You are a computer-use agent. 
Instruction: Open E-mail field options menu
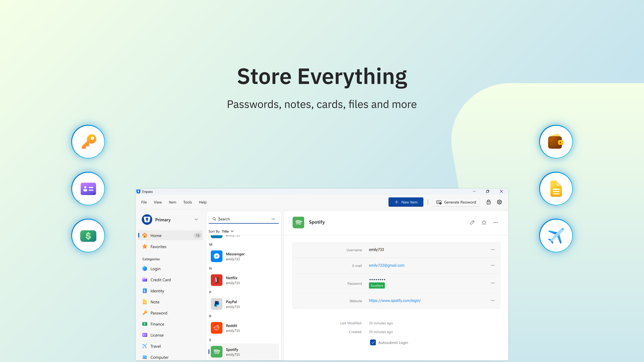point(493,265)
